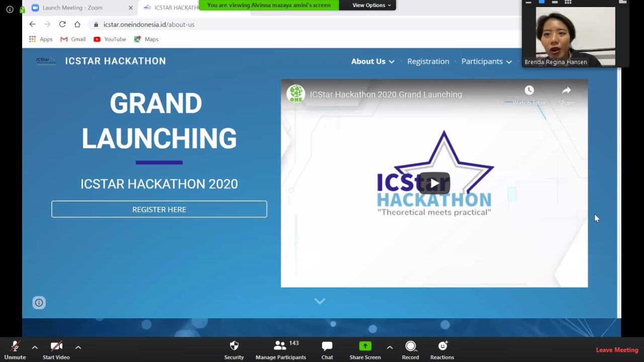
Task: Click the browser forward arrow
Action: pos(47,24)
